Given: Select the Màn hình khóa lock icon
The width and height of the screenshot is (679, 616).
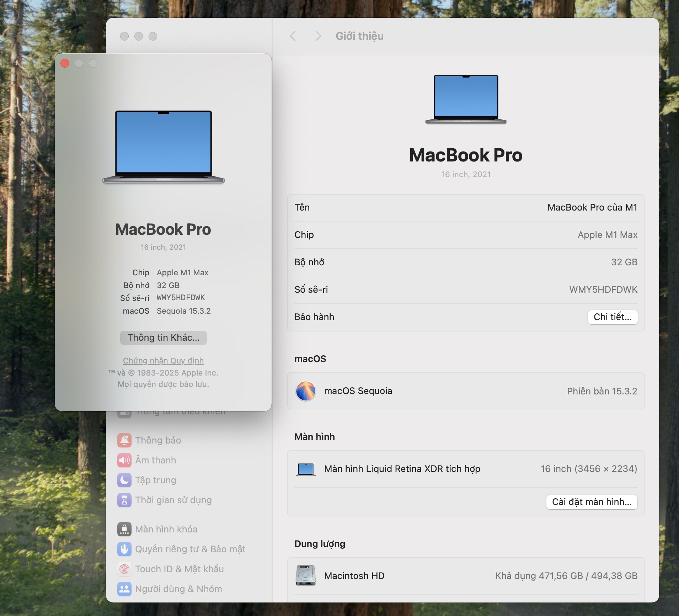Looking at the screenshot, I should (x=124, y=529).
